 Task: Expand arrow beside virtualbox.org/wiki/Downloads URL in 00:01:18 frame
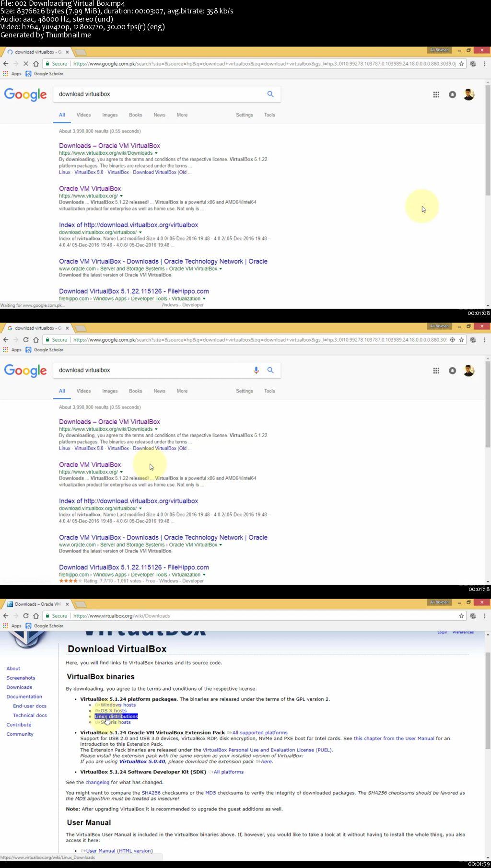tap(156, 429)
